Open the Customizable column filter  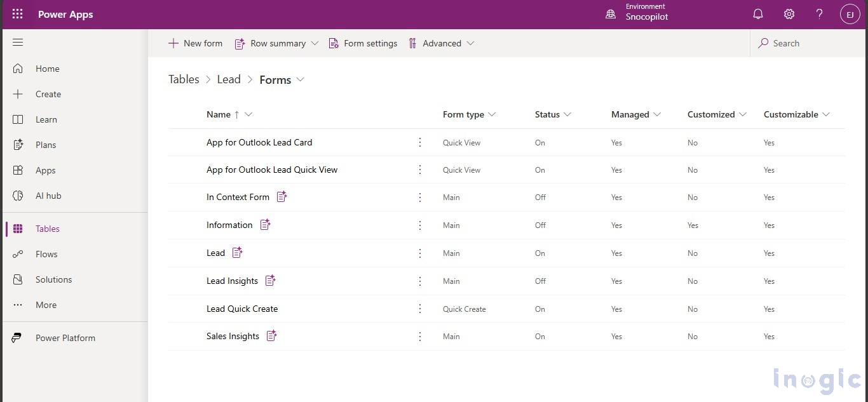click(826, 114)
